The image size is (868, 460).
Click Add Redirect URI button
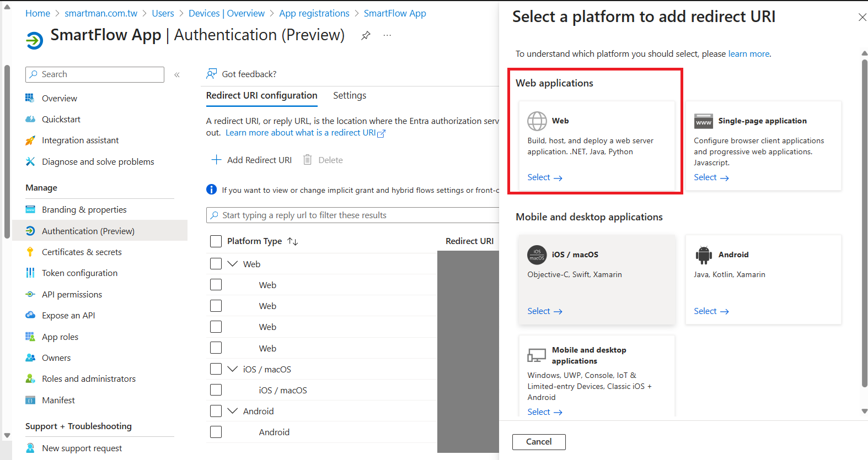pos(251,160)
